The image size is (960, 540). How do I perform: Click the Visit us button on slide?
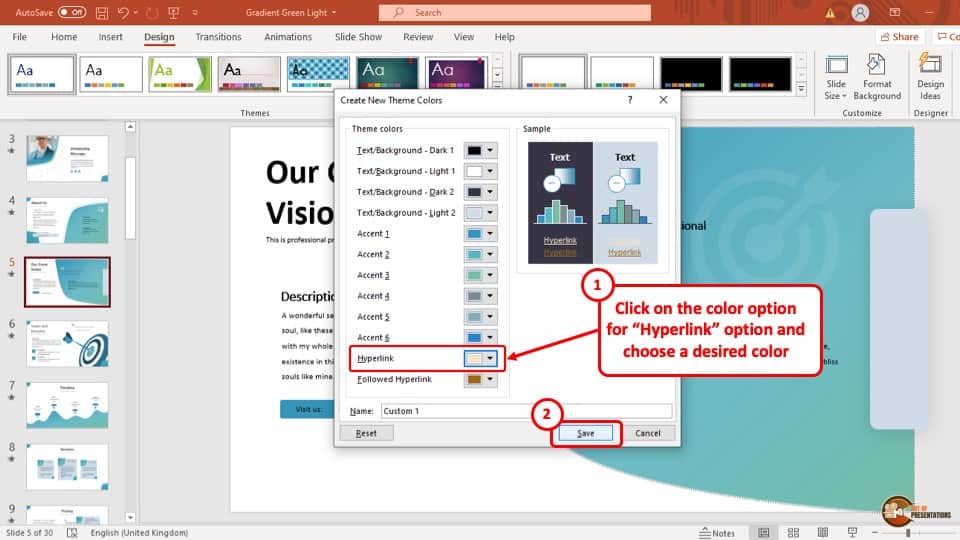(307, 409)
